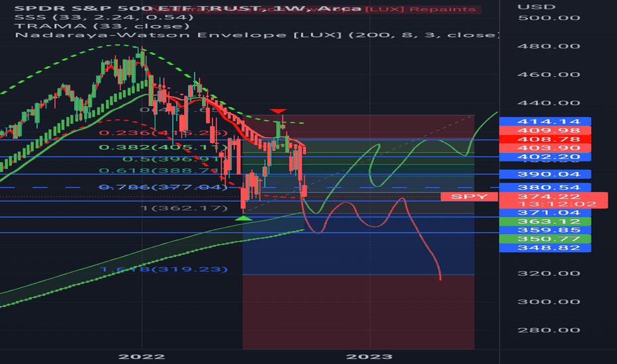
Task: Click the 1.618(319.23) Fibonacci extension label
Action: tap(164, 269)
